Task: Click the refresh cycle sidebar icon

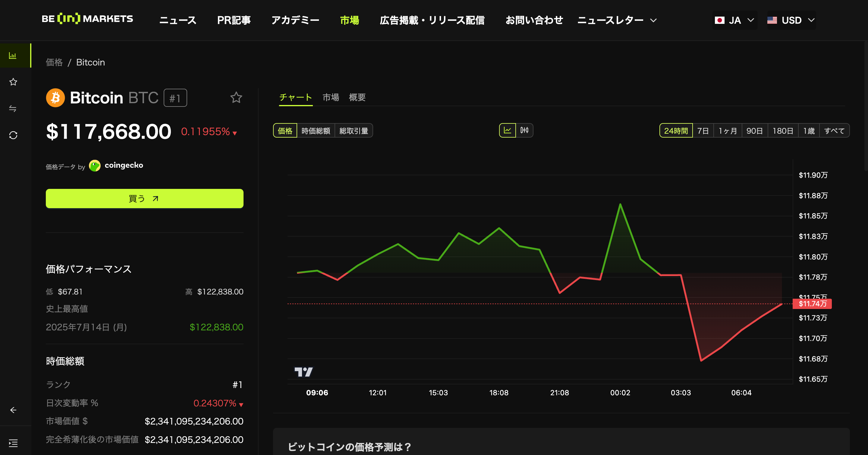Action: [x=13, y=135]
